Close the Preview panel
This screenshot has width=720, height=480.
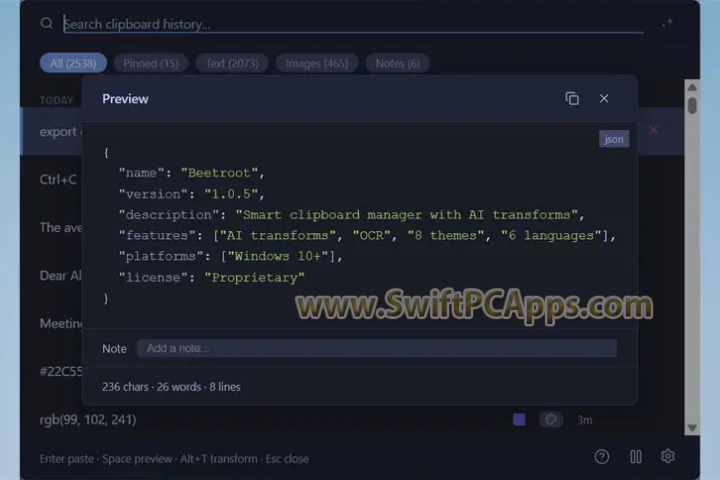click(x=604, y=98)
